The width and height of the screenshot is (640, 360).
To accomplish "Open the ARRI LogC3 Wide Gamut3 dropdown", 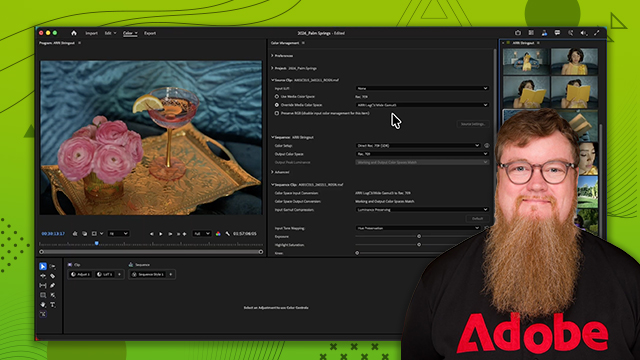I will pyautogui.click(x=422, y=105).
